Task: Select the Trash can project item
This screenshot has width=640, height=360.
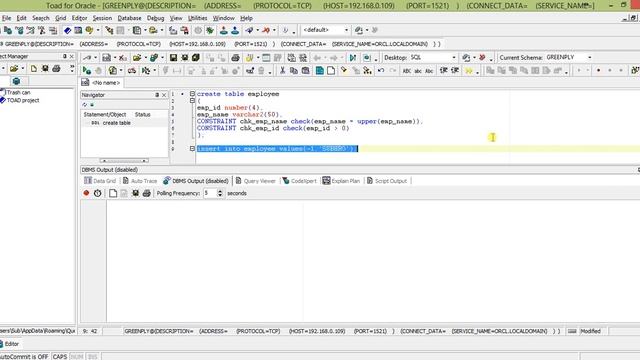Action: coord(18,92)
